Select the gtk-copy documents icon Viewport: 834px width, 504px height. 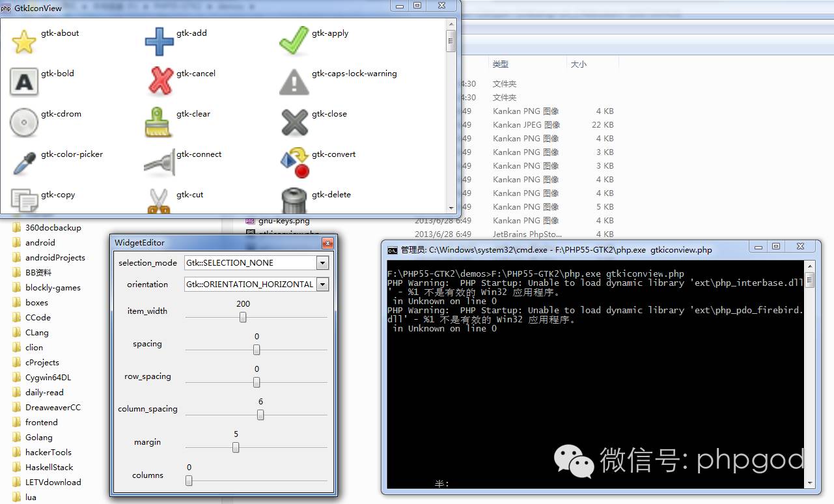25,201
